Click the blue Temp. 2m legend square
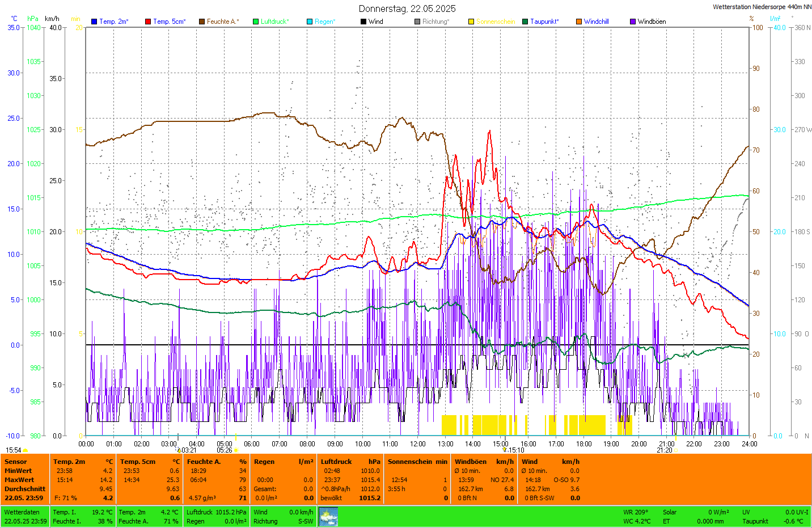 (94, 22)
